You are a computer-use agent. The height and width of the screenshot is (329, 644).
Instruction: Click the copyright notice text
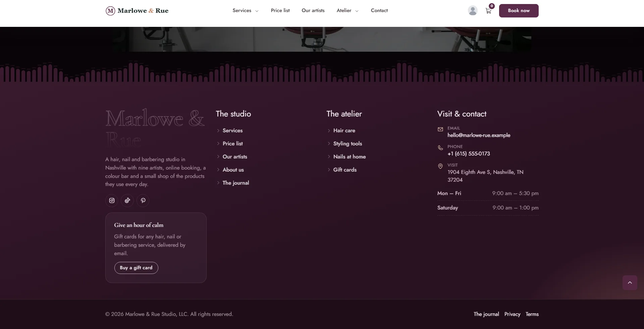(x=169, y=314)
